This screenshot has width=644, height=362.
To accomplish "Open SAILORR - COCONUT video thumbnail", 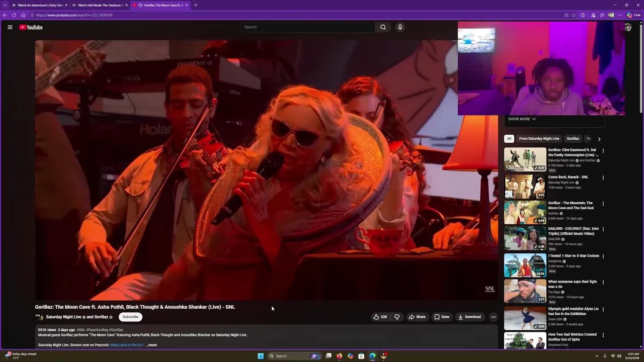I will tap(525, 238).
